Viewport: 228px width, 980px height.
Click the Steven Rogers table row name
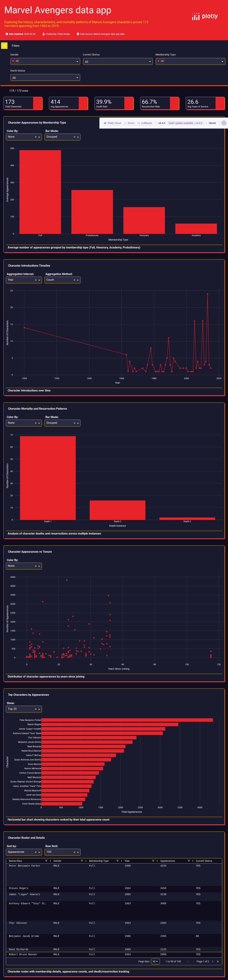(x=19, y=888)
